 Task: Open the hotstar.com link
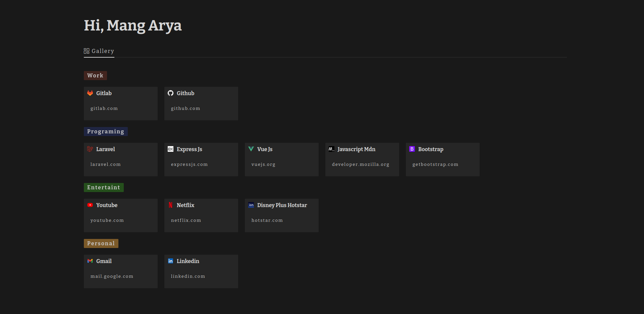(x=267, y=221)
